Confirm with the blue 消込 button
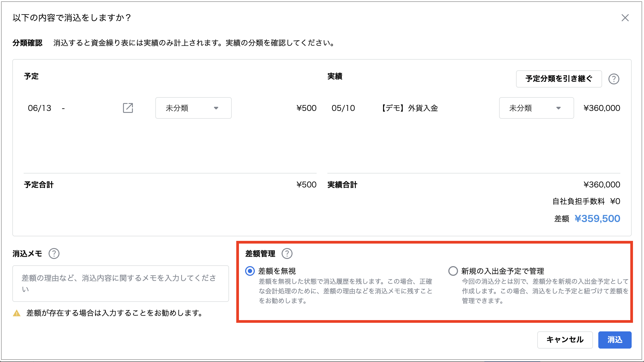 615,340
